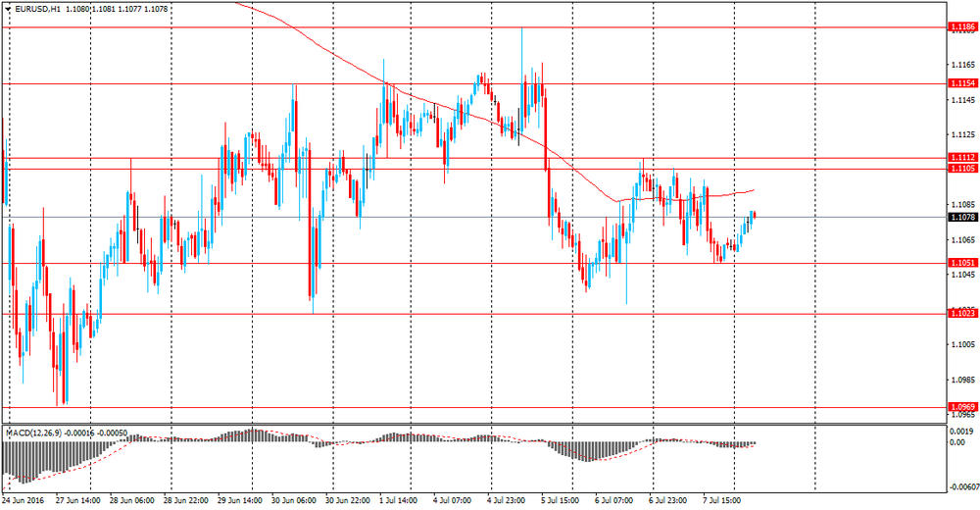This screenshot has width=980, height=510.
Task: Click the 7 Jul 15:00 time axis label
Action: pyautogui.click(x=722, y=500)
